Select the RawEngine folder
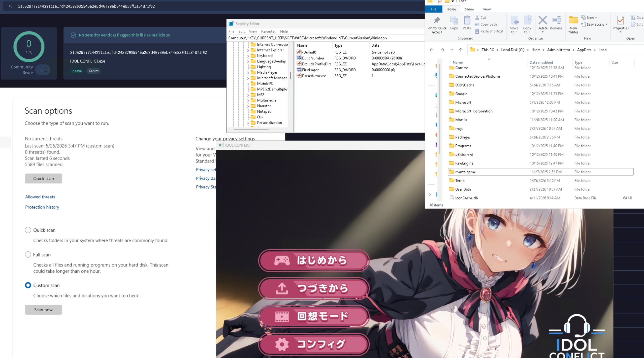Viewport: 644px width, 358px height. click(x=541, y=163)
